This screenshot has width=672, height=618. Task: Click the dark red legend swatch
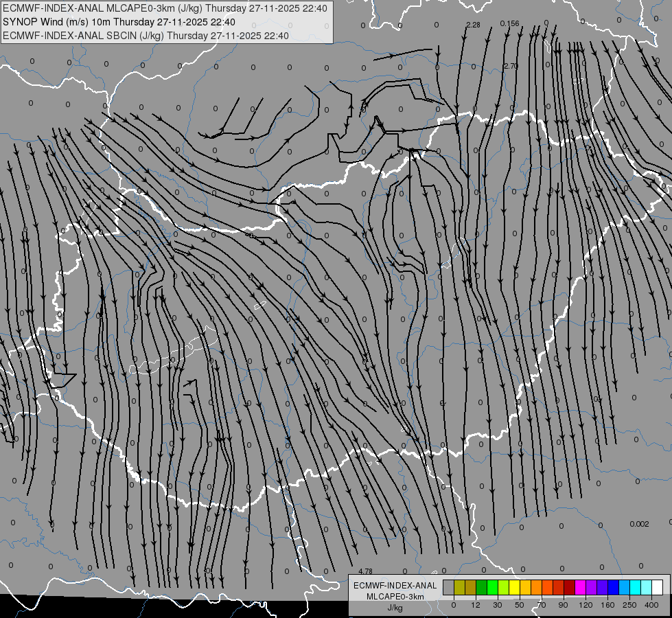(570, 587)
